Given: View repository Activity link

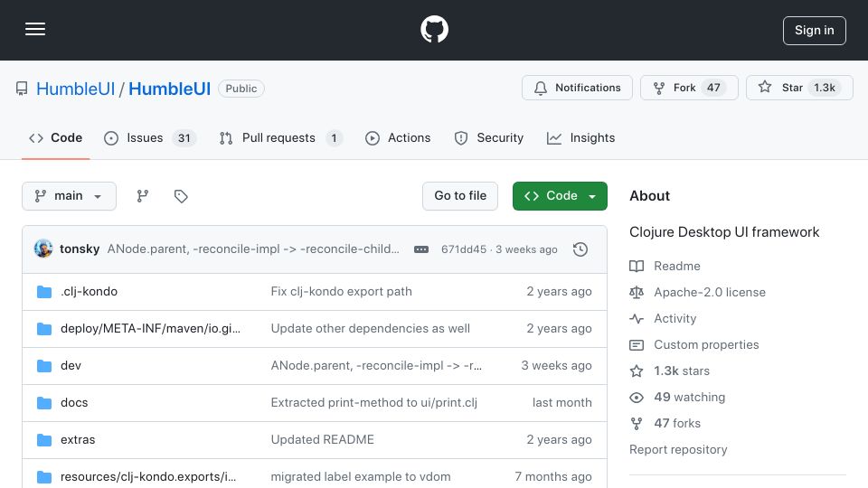Looking at the screenshot, I should coord(663,319).
